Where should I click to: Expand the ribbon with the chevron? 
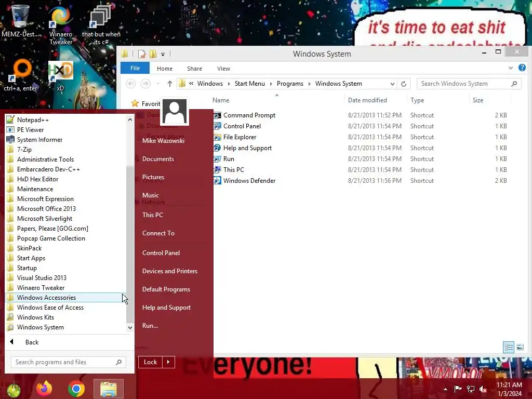point(510,68)
